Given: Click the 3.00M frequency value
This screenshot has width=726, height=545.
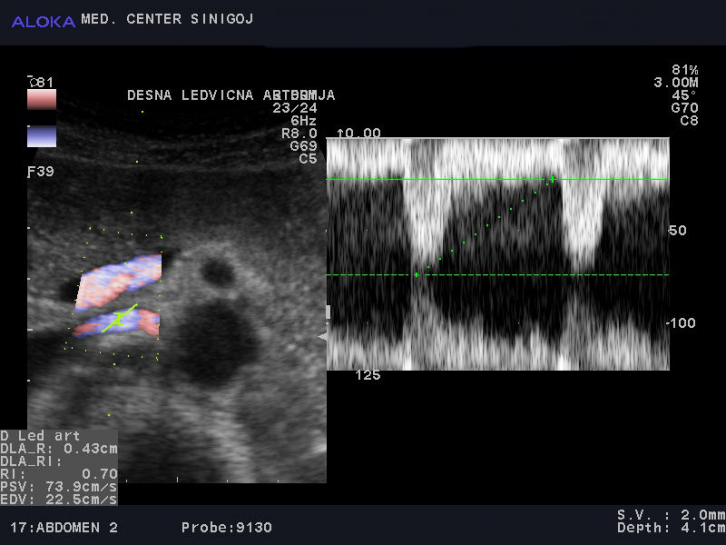Looking at the screenshot, I should pos(676,83).
